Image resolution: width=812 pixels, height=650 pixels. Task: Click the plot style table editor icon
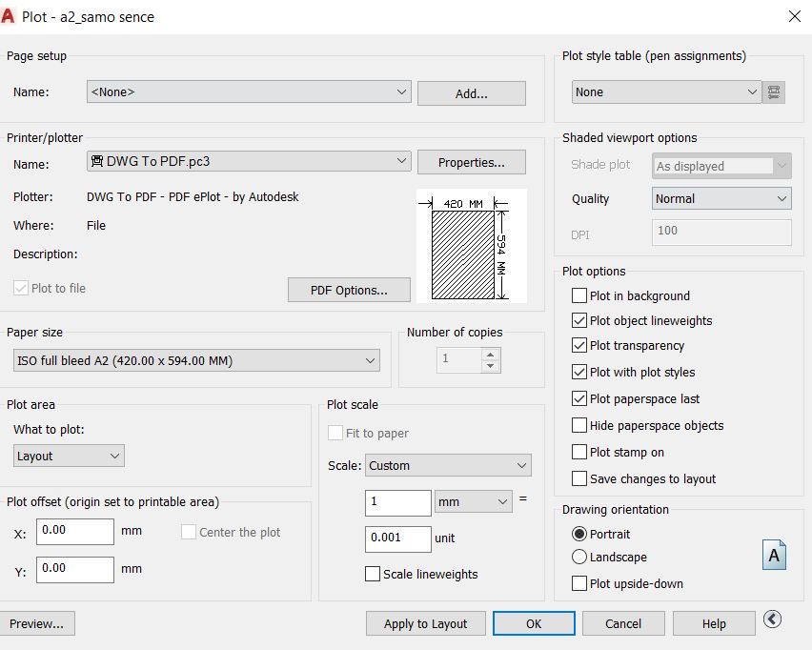[774, 92]
